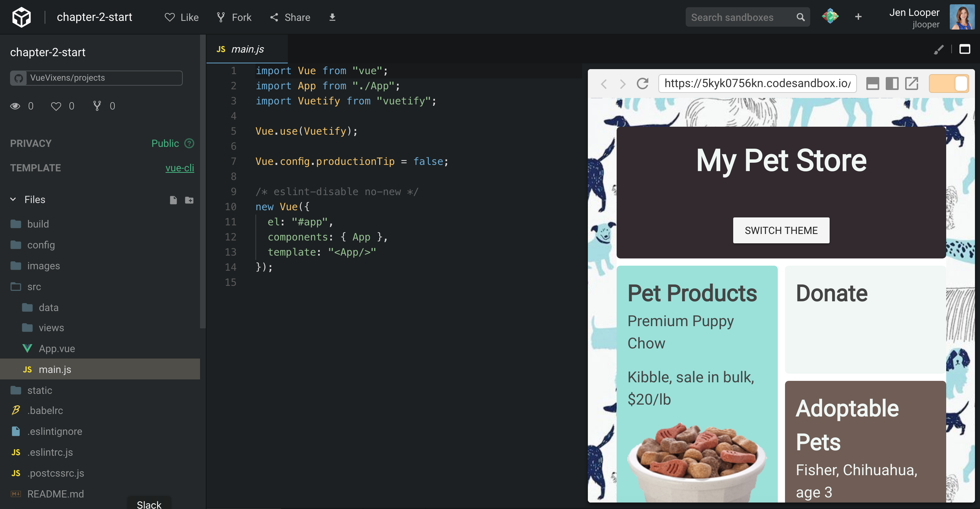
Task: Open the vue-cli template link
Action: click(180, 168)
